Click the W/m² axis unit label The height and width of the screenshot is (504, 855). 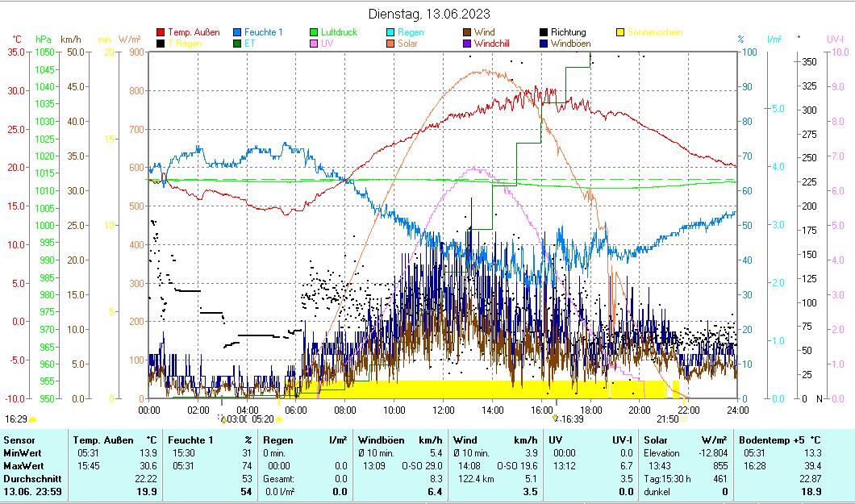click(x=130, y=40)
